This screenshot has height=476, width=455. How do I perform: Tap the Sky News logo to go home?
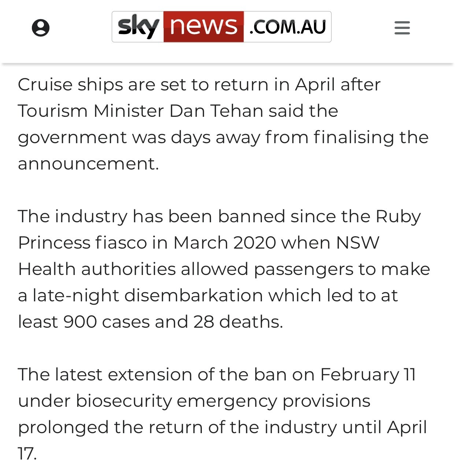(221, 27)
